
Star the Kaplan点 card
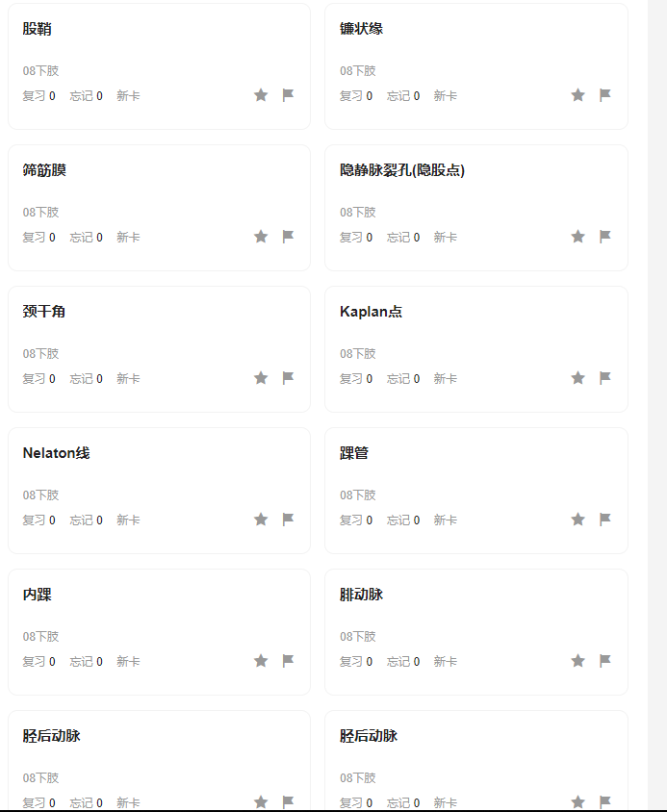(577, 378)
